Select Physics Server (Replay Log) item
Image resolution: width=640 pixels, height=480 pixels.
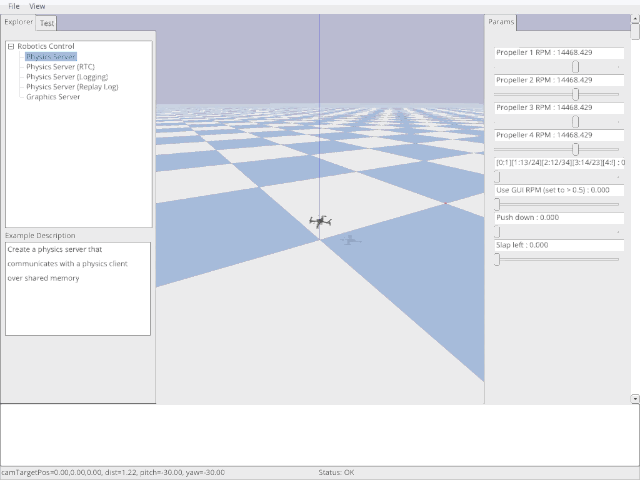tap(72, 87)
